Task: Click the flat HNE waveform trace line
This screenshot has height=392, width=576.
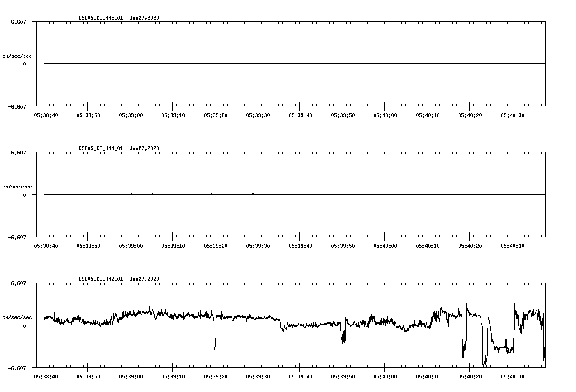Action: click(x=294, y=64)
